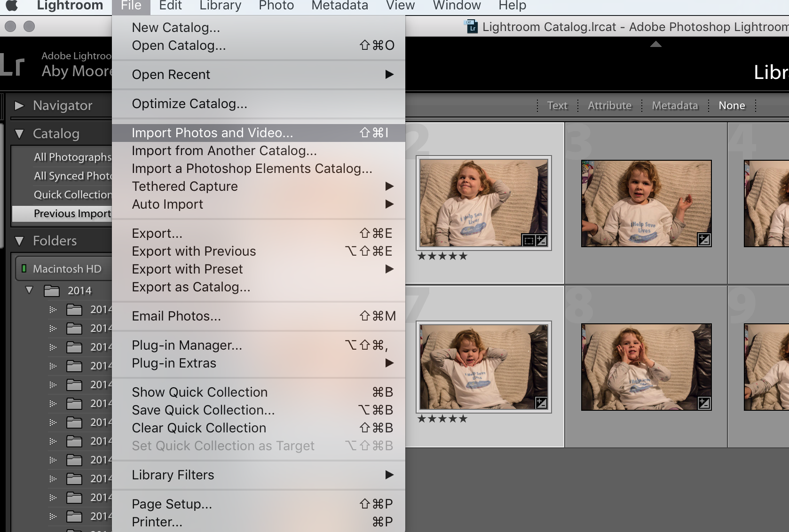This screenshot has height=532, width=789.
Task: Click the develop adjustments badge on photo 8
Action: click(x=704, y=403)
